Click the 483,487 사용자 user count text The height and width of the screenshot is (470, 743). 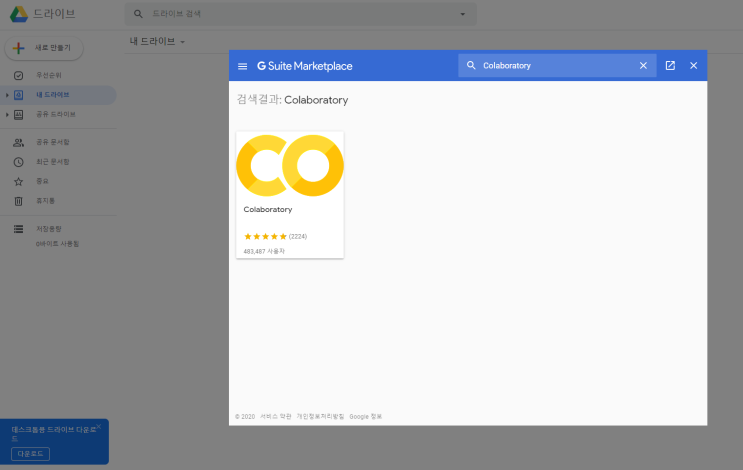coord(264,252)
